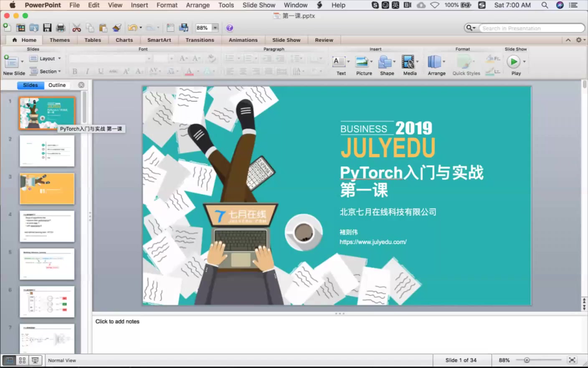Click the Arrange icon

pos(434,62)
